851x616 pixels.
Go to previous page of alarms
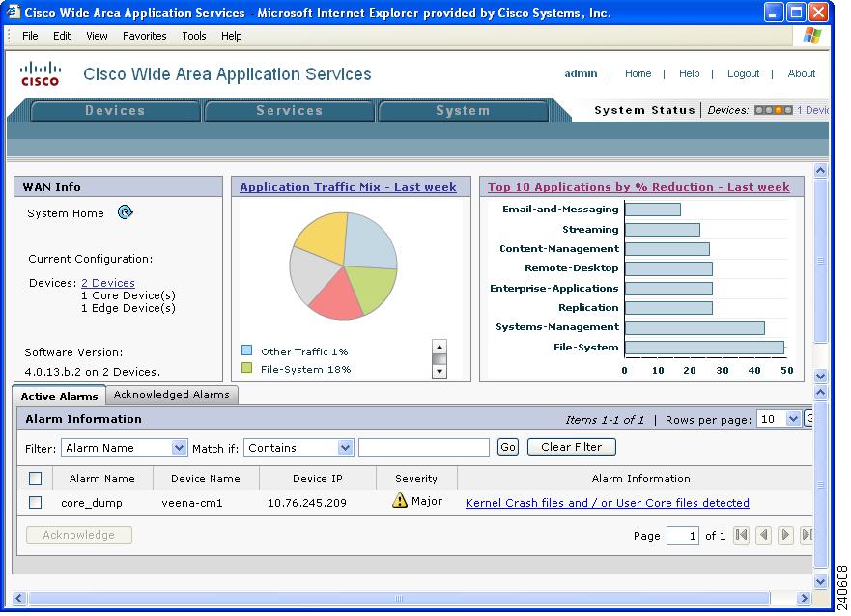[764, 535]
